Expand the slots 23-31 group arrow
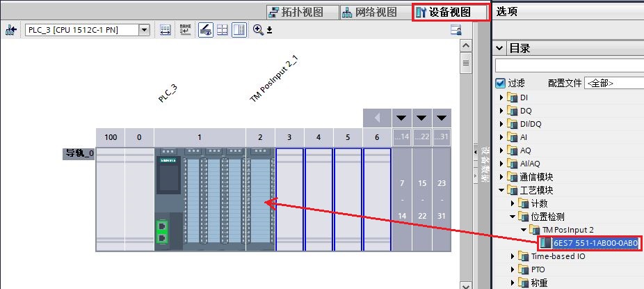644x289 pixels. pos(442,118)
